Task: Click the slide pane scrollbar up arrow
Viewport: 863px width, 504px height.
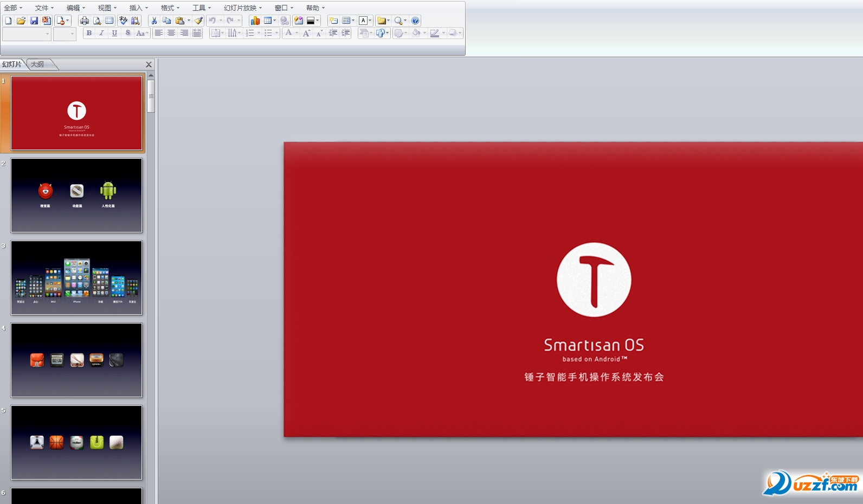Action: coord(151,75)
